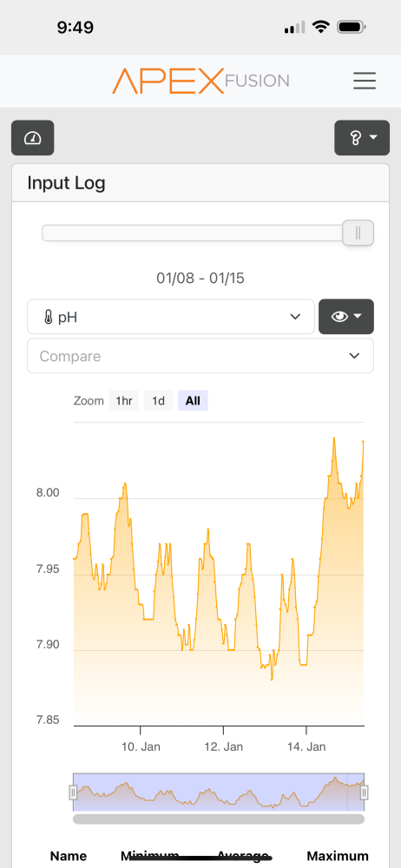Click the APEX Fusion logo
This screenshot has width=401, height=868.
pos(200,81)
